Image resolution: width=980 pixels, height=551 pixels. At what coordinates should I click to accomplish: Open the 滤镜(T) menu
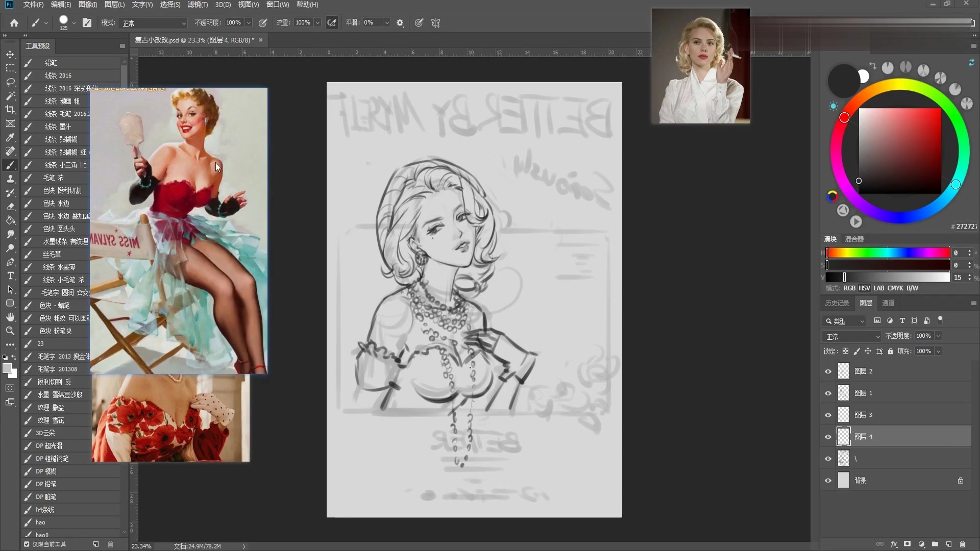point(198,5)
